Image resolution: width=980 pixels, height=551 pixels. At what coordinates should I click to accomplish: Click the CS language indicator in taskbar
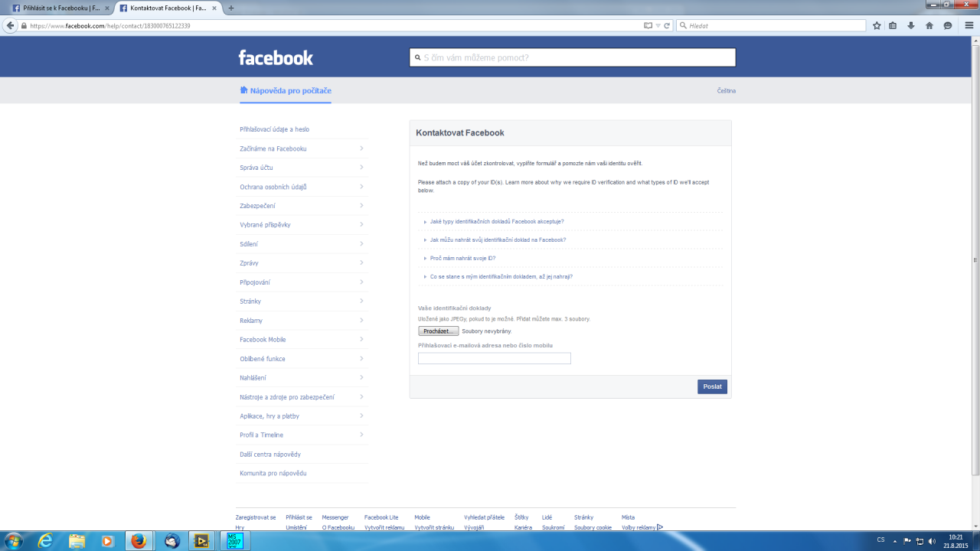point(880,540)
